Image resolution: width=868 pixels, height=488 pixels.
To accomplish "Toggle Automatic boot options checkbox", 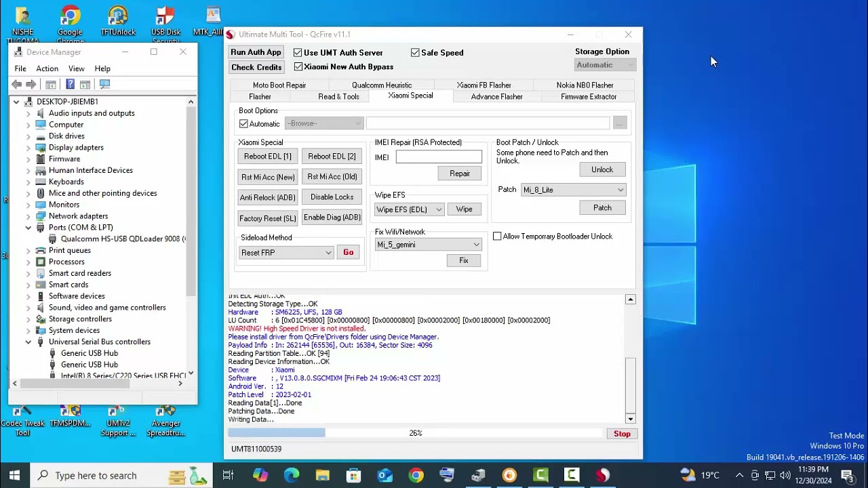I will pos(243,123).
